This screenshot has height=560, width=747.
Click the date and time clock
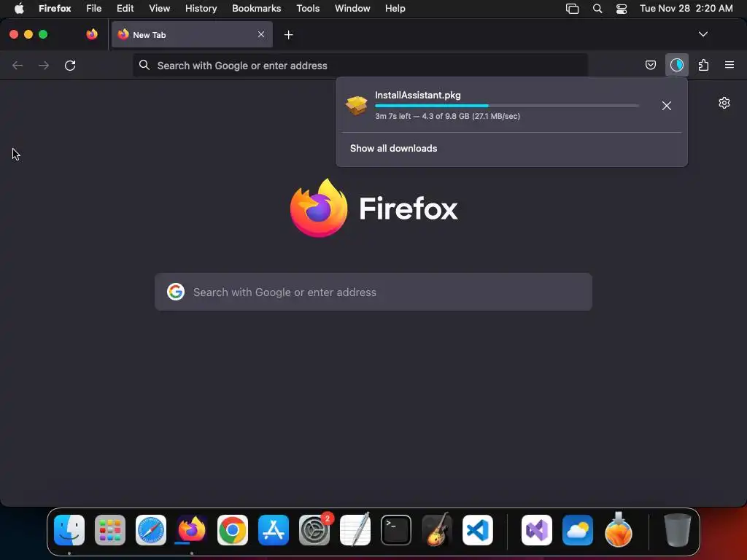click(686, 9)
